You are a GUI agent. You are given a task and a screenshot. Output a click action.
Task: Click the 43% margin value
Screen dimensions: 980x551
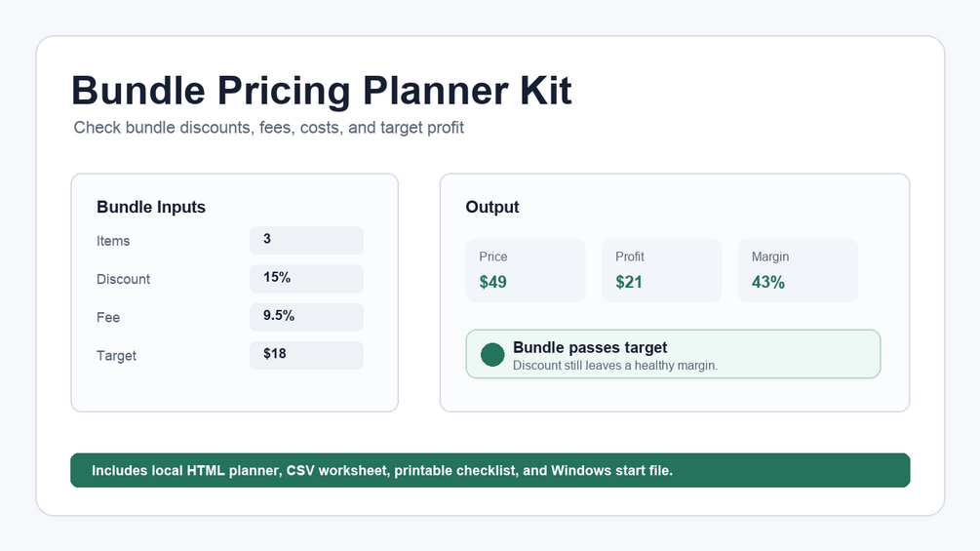click(768, 283)
